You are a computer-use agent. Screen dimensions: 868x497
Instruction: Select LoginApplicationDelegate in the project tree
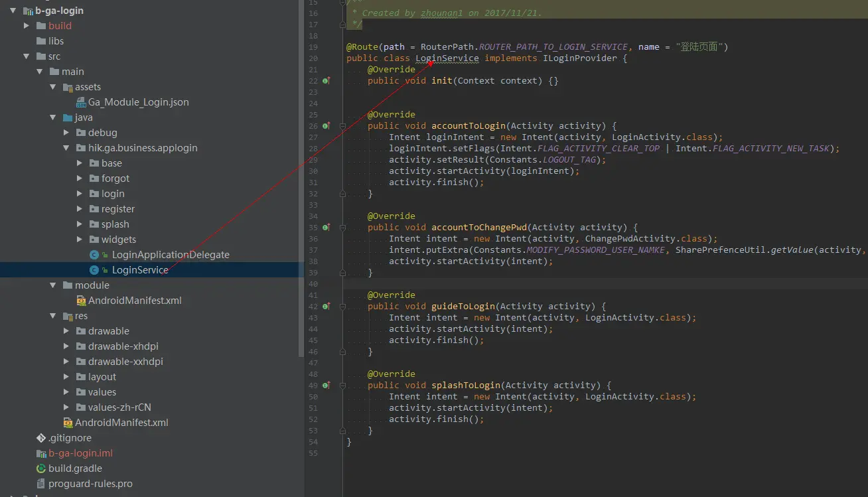(171, 255)
